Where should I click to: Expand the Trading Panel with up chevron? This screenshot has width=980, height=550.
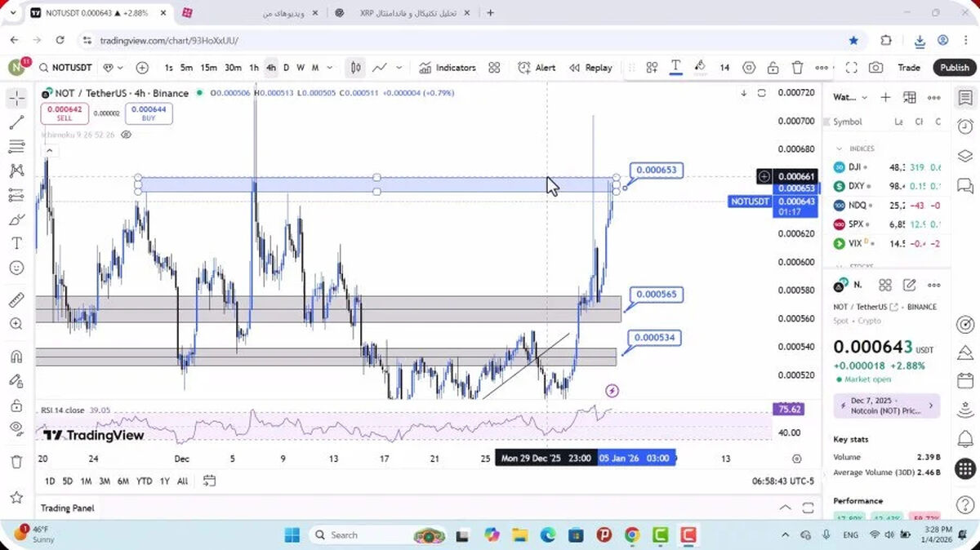(785, 508)
